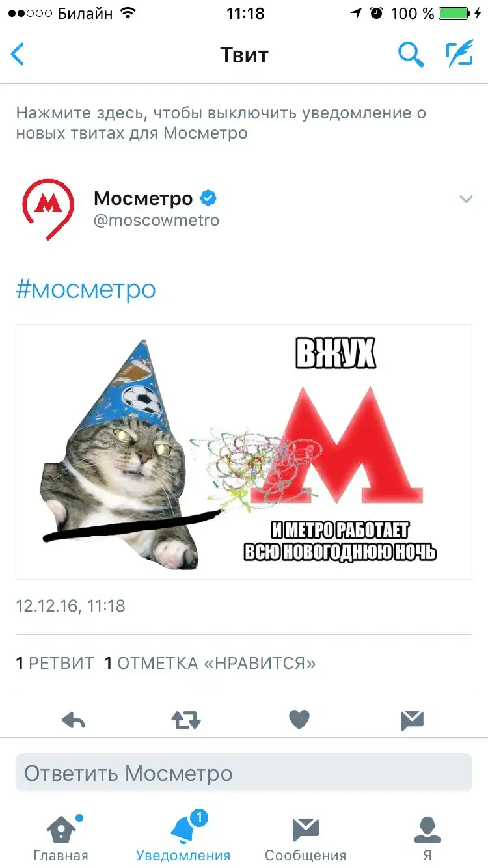Focus the Ответить Мосметро reply field

pos(244,773)
